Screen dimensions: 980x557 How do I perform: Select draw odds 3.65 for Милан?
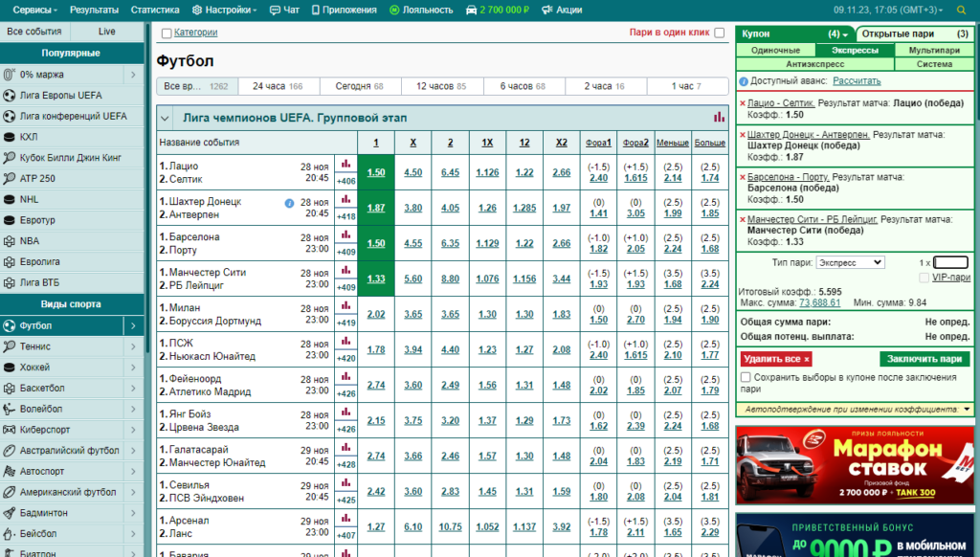(413, 315)
